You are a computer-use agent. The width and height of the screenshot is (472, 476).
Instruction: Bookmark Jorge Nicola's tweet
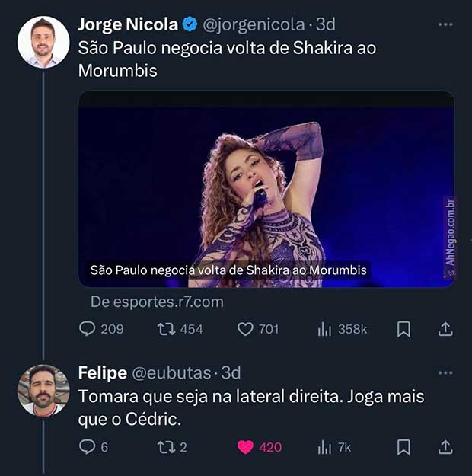pos(404,329)
